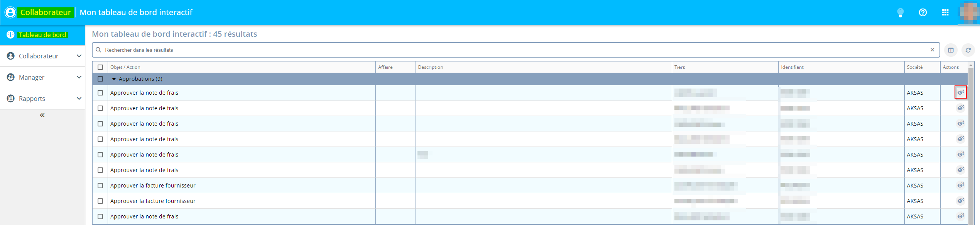Open the help question mark icon
Screen dimensions: 980x225
point(923,13)
